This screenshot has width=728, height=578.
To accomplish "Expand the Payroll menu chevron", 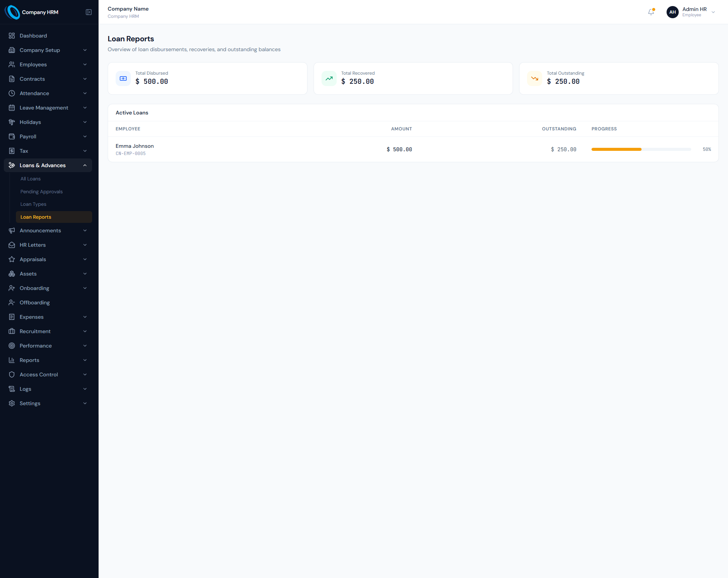I will [x=85, y=136].
